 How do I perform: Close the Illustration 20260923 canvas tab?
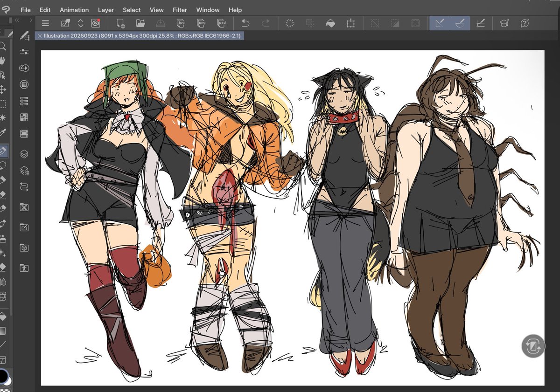coord(40,36)
